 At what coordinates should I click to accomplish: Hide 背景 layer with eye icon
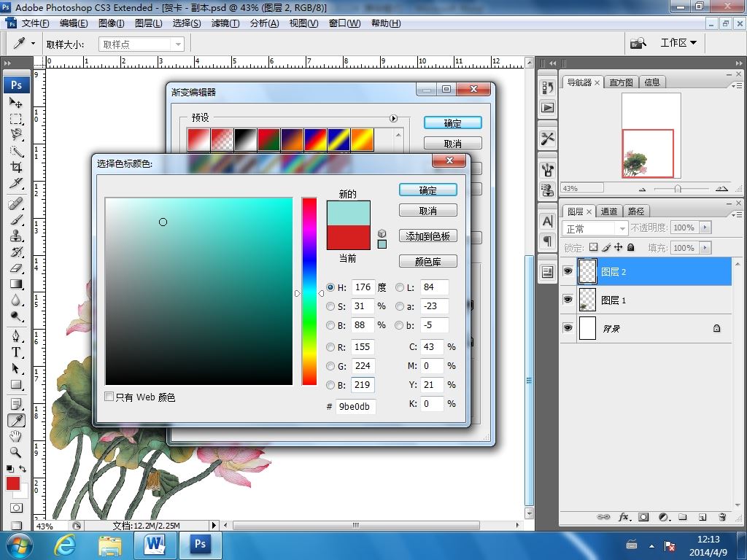point(568,327)
